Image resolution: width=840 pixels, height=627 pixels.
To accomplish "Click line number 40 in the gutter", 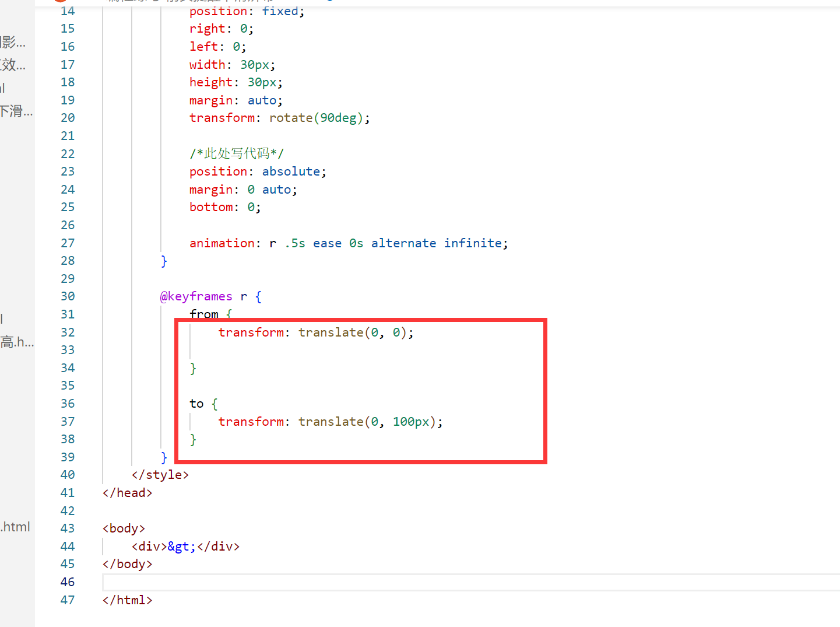I will (68, 475).
